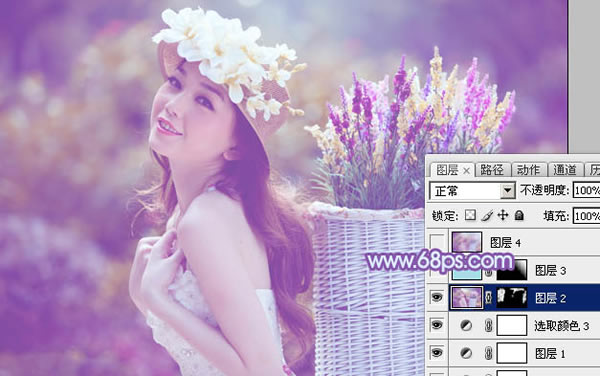Click the 不透明度 opacity value field
This screenshot has width=600, height=376.
click(x=586, y=190)
